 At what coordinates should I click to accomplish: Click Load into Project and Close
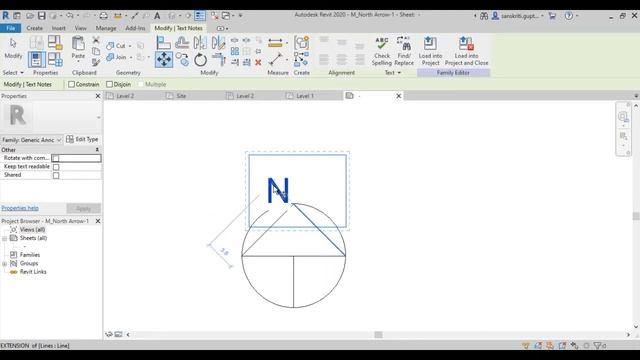pos(467,51)
